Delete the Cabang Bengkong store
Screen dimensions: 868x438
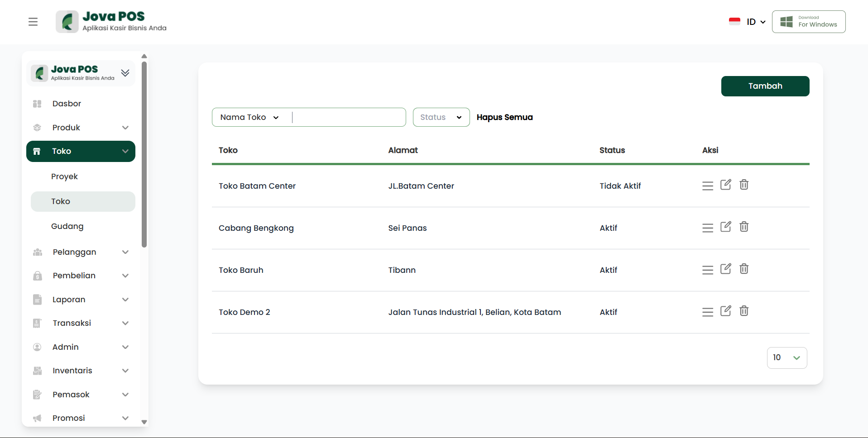pyautogui.click(x=743, y=227)
